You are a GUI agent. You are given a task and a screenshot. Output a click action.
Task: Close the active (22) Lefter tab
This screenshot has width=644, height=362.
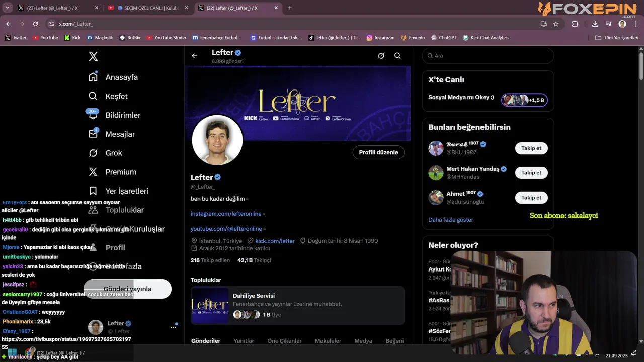click(276, 8)
